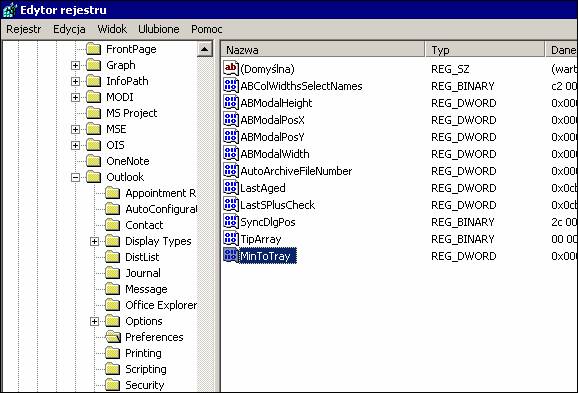The width and height of the screenshot is (578, 393).
Task: Open the Pomoc menu
Action: pyautogui.click(x=207, y=29)
